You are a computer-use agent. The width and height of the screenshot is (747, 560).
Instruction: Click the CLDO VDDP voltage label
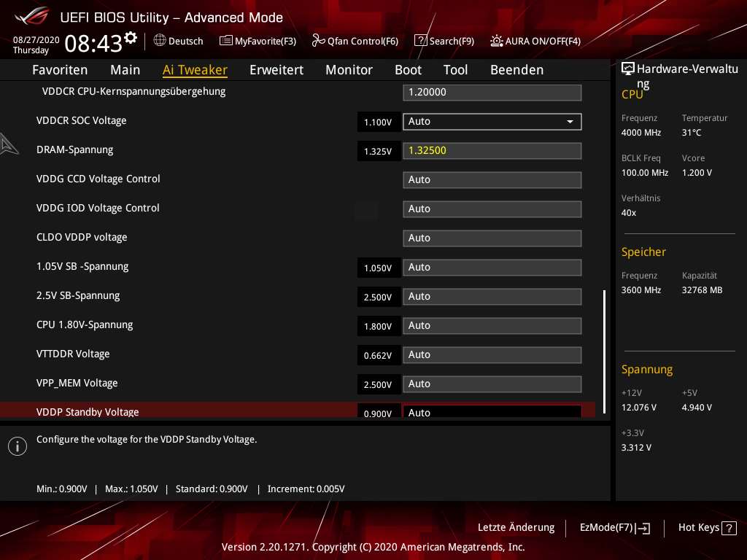pos(82,237)
